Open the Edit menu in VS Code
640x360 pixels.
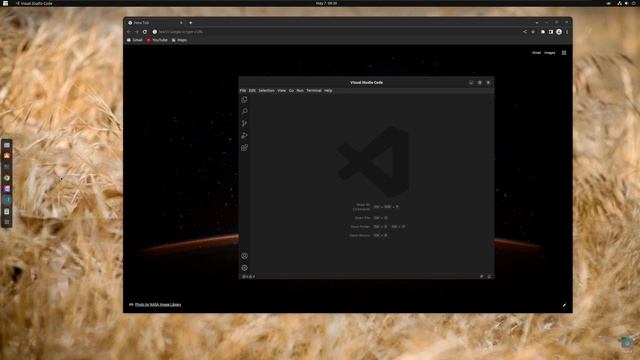[252, 90]
